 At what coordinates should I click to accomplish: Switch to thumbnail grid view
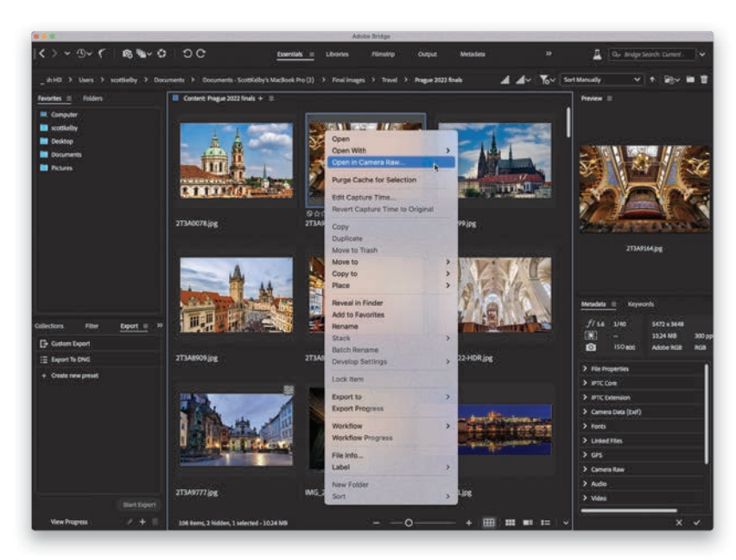click(x=489, y=523)
